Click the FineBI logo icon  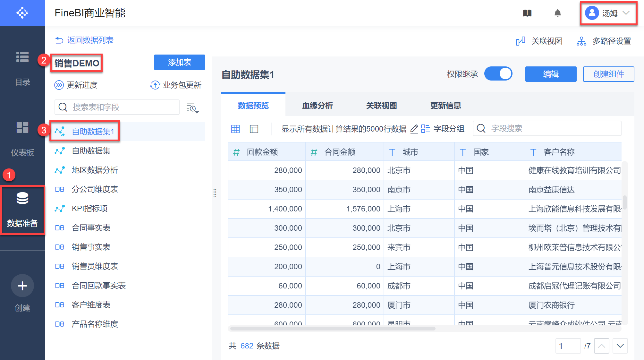22,13
